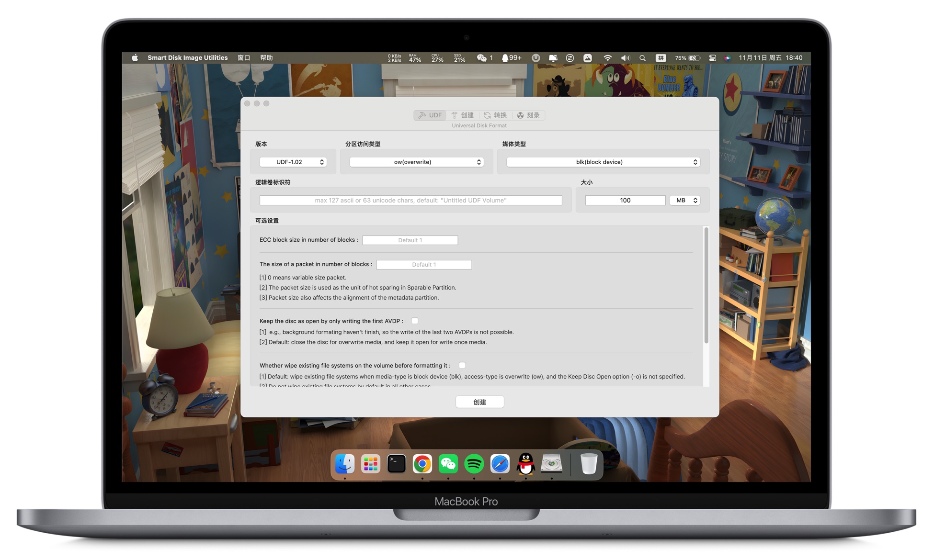
Task: Open Google Chrome from the Dock
Action: pos(422,464)
